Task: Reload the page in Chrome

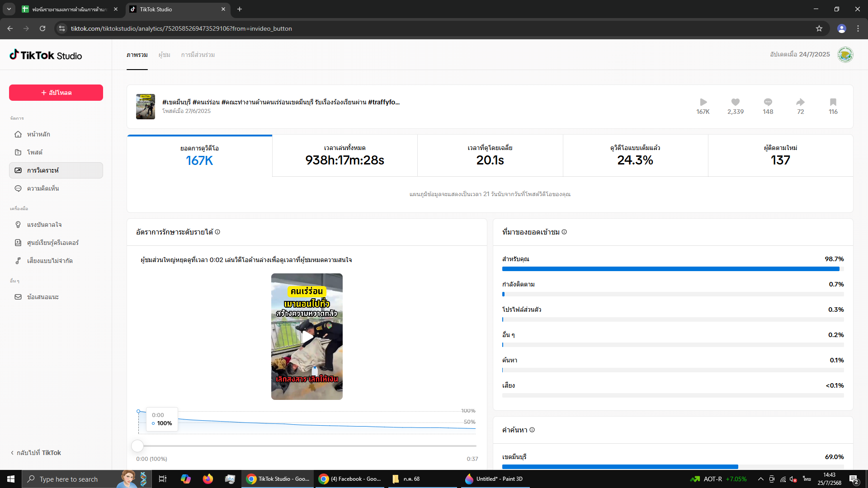Action: (42, 28)
